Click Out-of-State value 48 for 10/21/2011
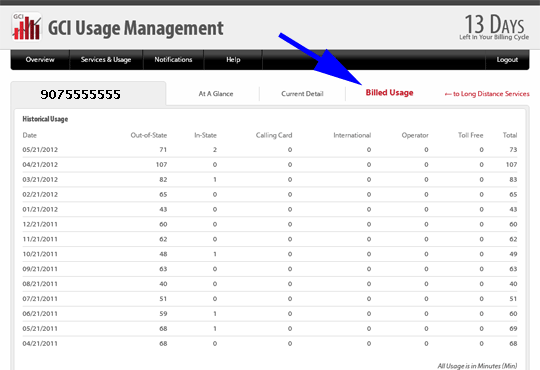The width and height of the screenshot is (540, 370). pos(163,254)
